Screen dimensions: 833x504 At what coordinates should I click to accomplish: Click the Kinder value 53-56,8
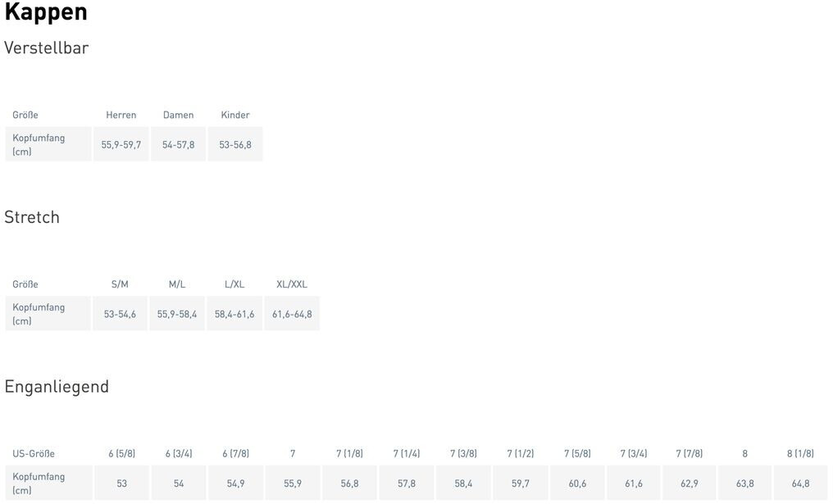(235, 145)
